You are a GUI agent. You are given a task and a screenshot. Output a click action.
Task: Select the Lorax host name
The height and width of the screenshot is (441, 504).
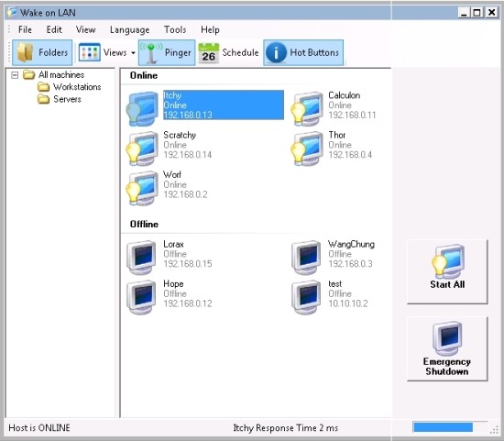[x=173, y=244]
